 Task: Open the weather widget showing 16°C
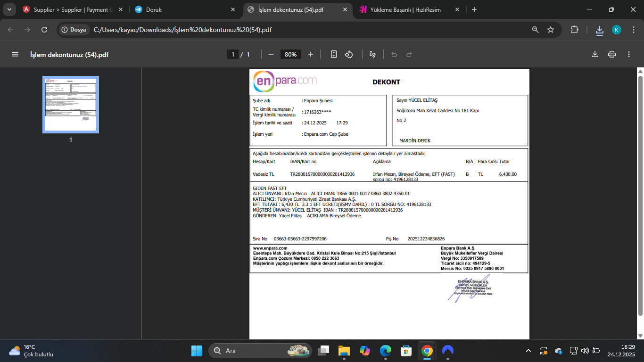point(31,351)
